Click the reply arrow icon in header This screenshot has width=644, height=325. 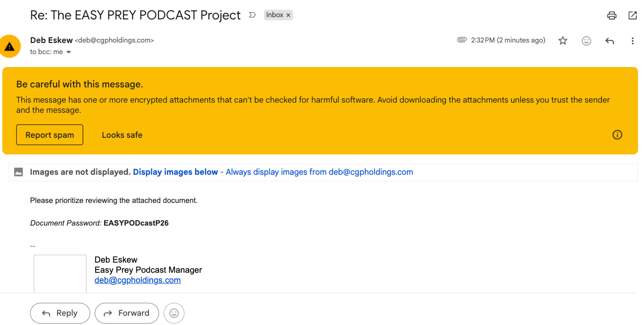(609, 41)
